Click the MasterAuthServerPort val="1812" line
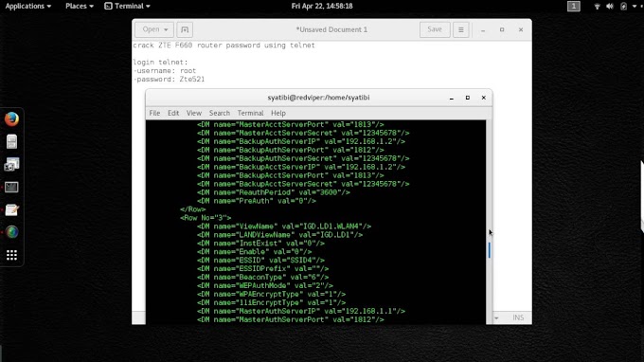644x362 pixels. (291, 319)
